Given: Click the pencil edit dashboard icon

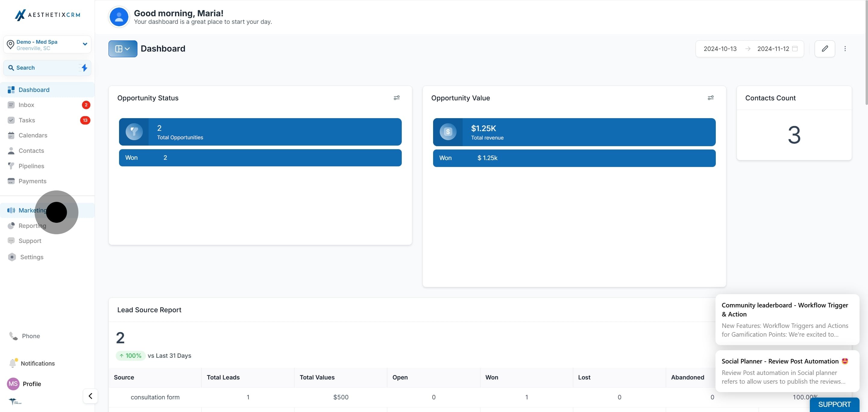Looking at the screenshot, I should tap(824, 49).
